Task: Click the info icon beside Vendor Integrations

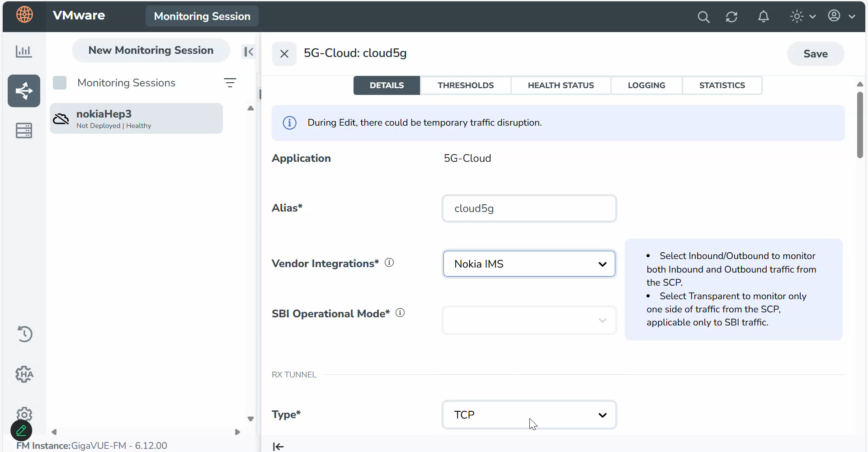Action: coord(389,263)
